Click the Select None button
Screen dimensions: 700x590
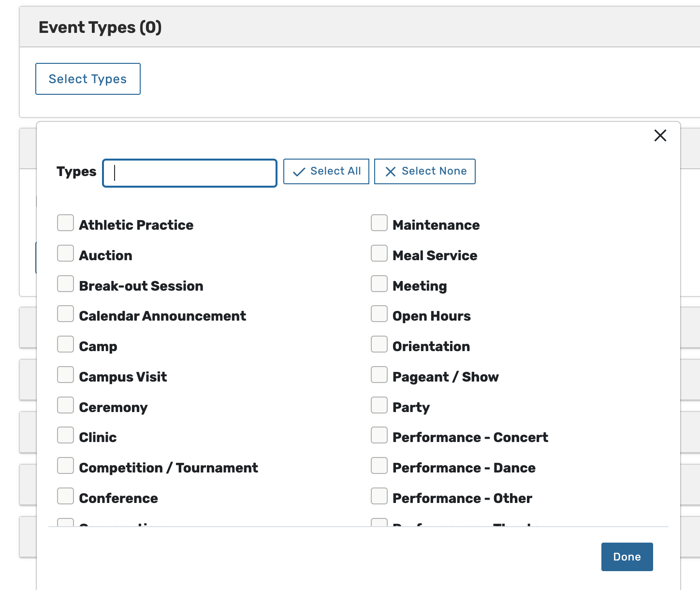pyautogui.click(x=425, y=171)
